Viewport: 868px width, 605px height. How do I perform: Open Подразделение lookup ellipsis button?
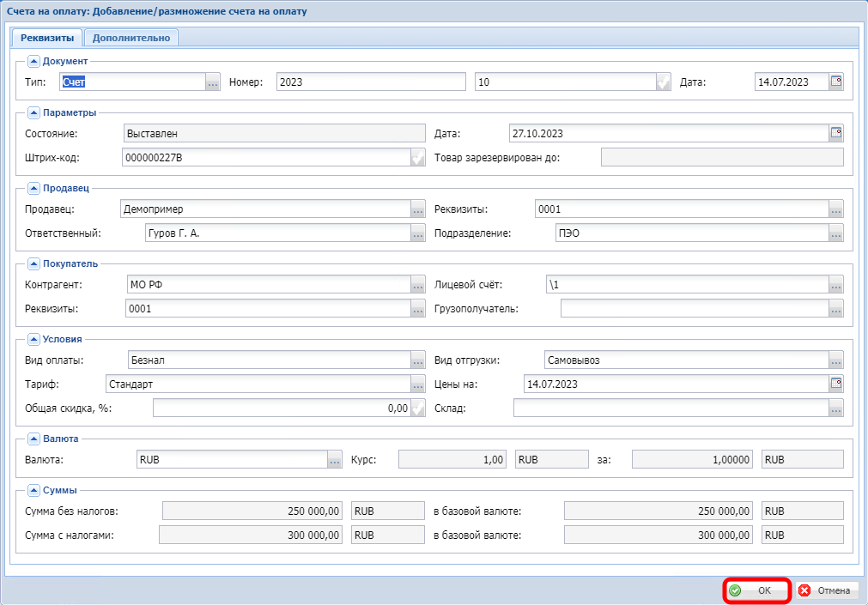click(835, 233)
